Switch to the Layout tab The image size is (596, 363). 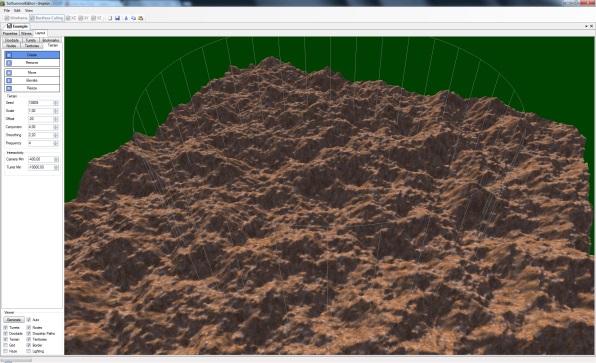(x=40, y=33)
